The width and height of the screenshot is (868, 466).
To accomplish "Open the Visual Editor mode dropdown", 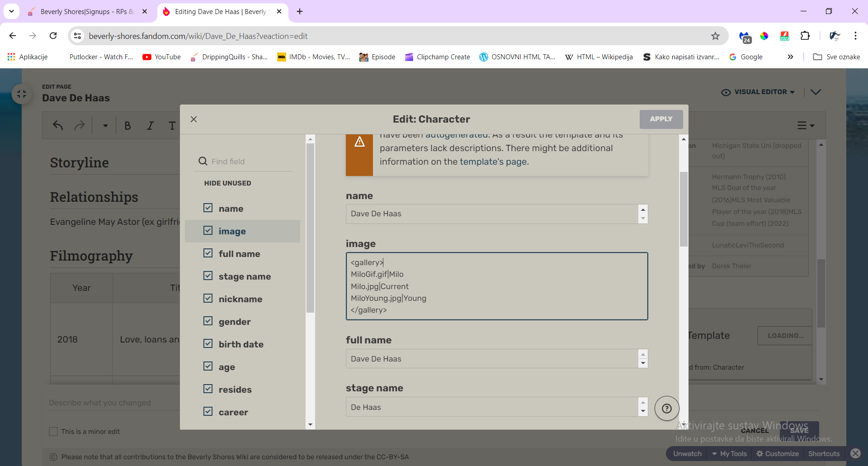I will (x=758, y=92).
